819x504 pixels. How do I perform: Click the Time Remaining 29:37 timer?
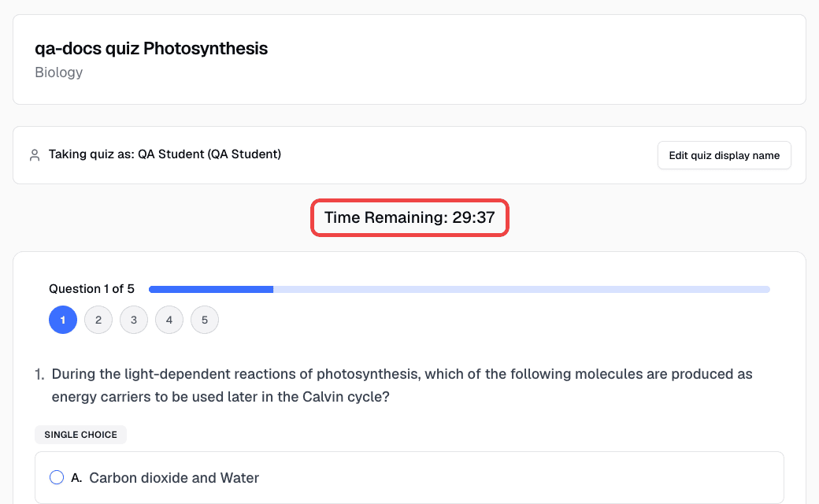click(409, 217)
